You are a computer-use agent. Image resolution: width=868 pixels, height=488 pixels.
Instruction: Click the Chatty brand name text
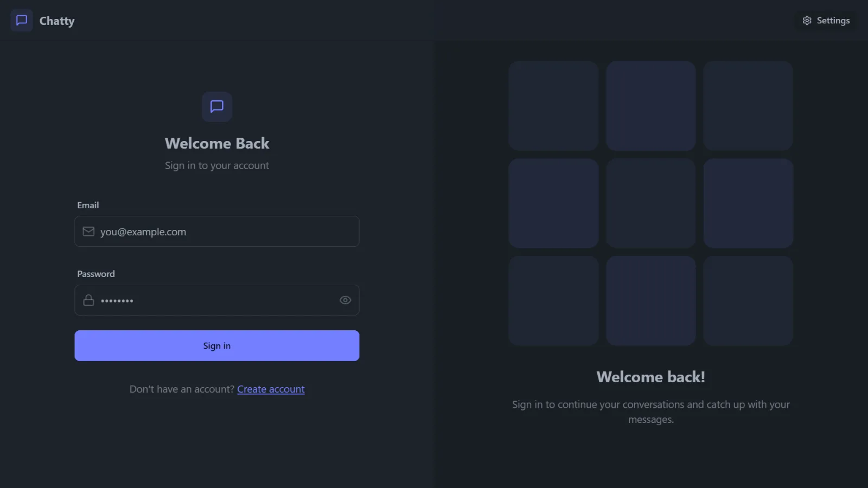[57, 21]
